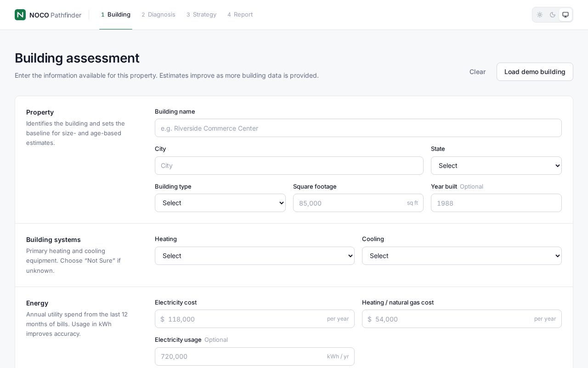This screenshot has width=588, height=368.
Task: Go to the Diagnosis step tab
Action: (158, 15)
